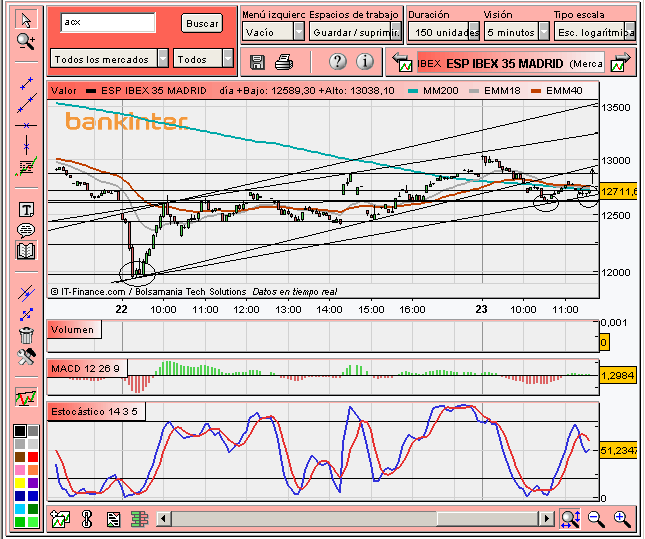
Task: Click the add chart icon in bottom toolbar
Action: (60, 519)
